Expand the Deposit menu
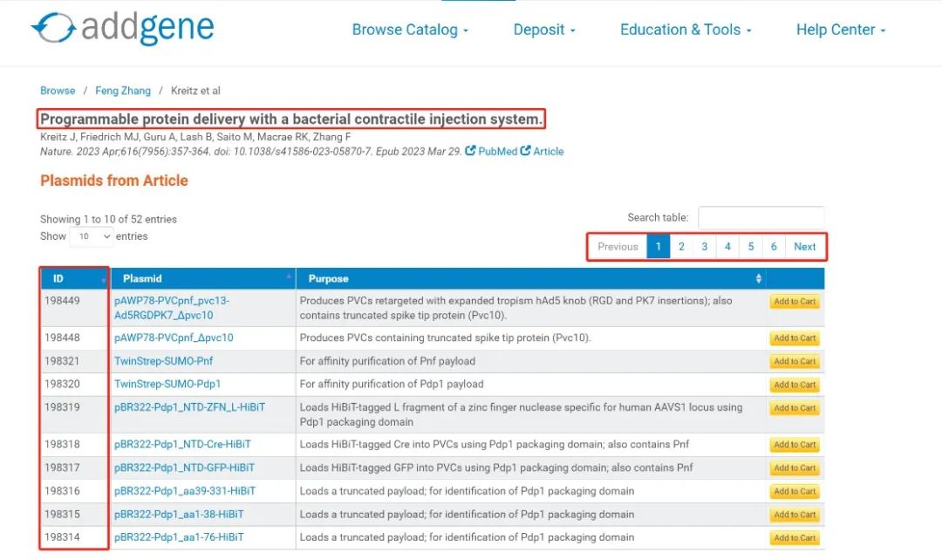 [544, 30]
